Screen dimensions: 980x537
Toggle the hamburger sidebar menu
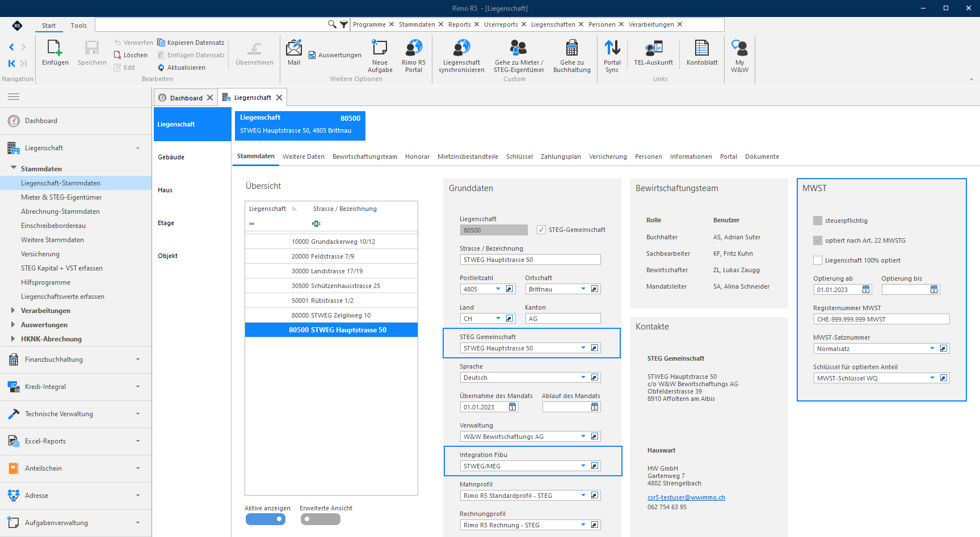click(x=14, y=97)
